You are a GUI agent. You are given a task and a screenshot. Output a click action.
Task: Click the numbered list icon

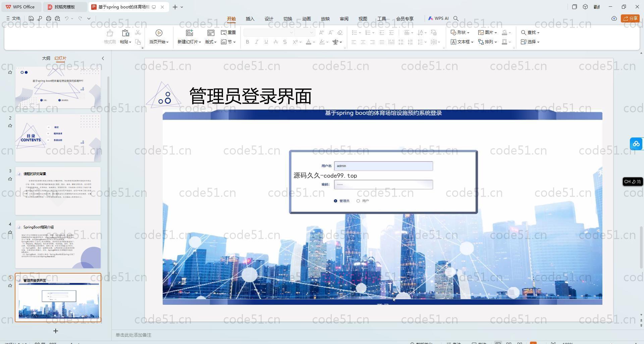tap(368, 33)
